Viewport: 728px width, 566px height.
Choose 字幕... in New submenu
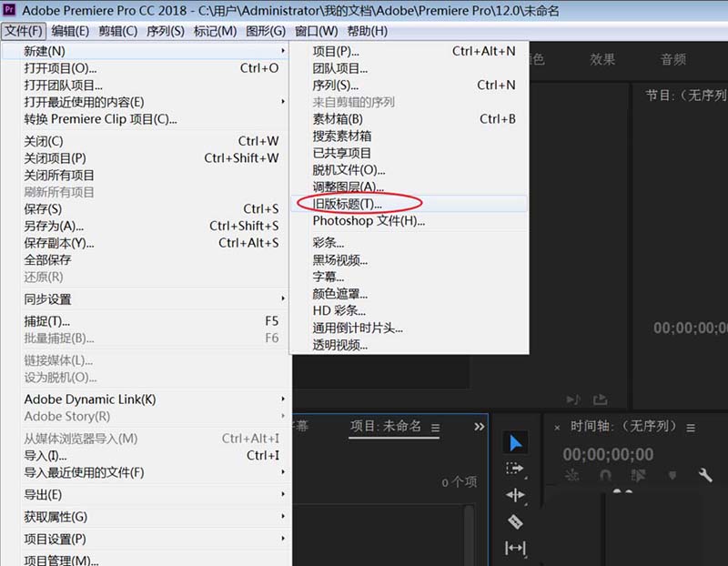[x=409, y=277]
